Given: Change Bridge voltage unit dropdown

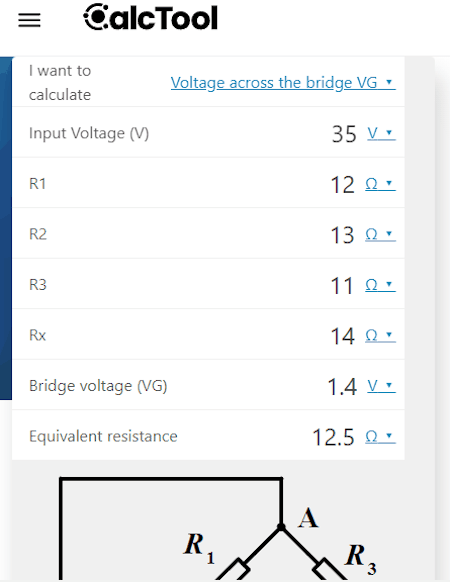Looking at the screenshot, I should click(x=381, y=386).
